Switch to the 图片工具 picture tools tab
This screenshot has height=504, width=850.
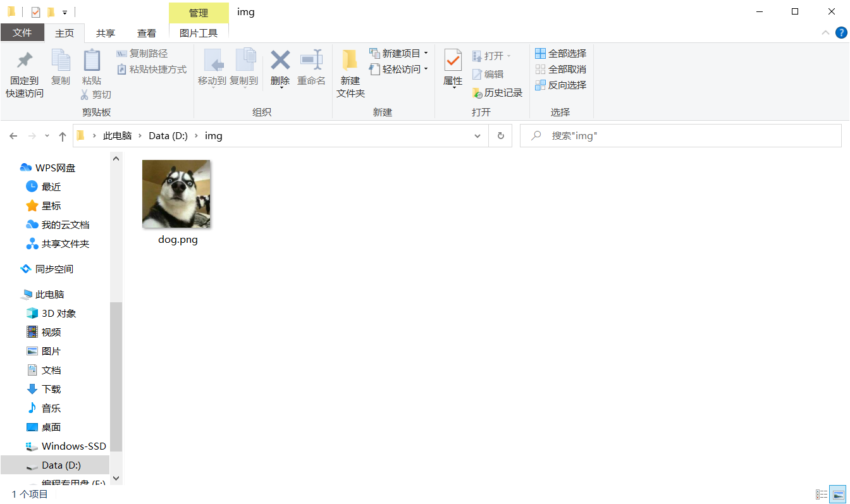(x=199, y=34)
